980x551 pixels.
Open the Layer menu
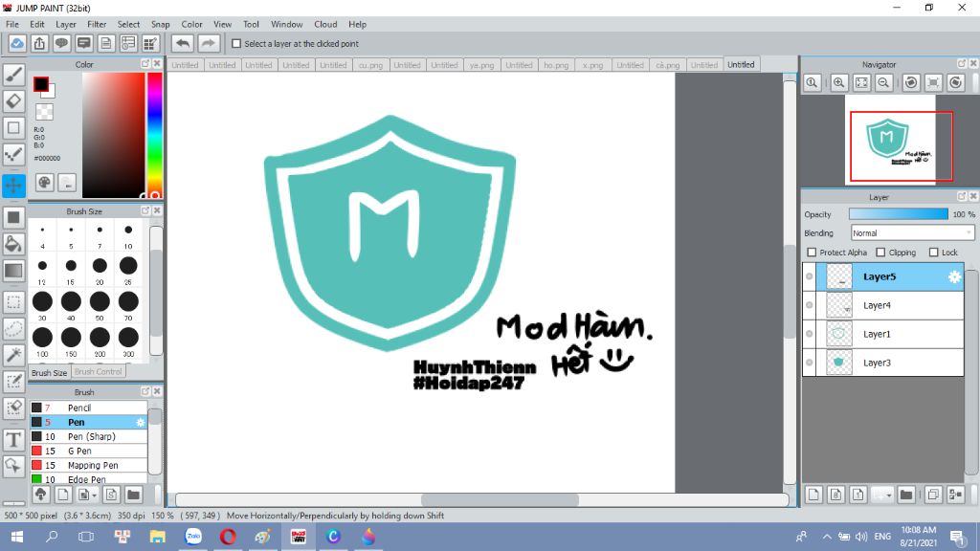(66, 24)
